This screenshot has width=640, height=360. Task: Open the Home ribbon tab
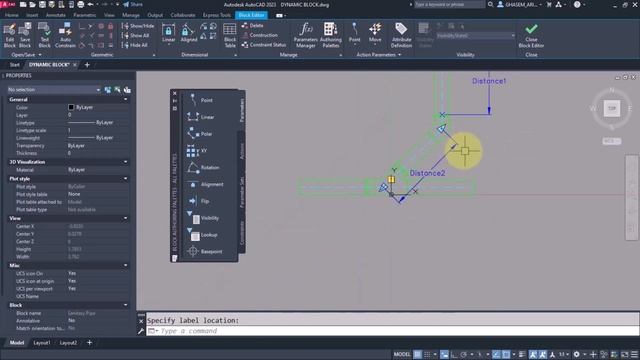coord(11,15)
